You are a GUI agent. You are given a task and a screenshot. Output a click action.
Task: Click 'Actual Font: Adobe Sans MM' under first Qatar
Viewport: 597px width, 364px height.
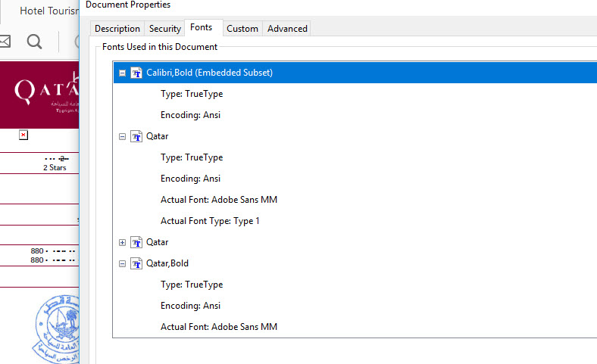click(x=219, y=200)
